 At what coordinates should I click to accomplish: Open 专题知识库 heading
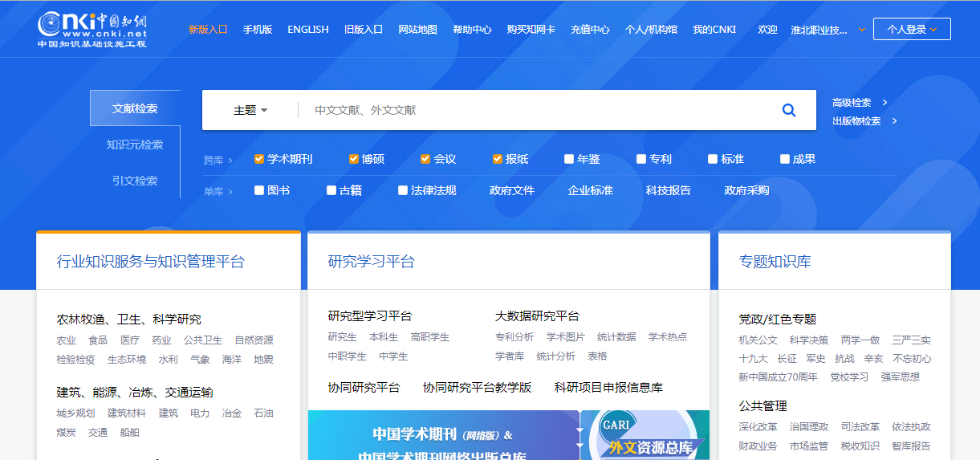775,262
